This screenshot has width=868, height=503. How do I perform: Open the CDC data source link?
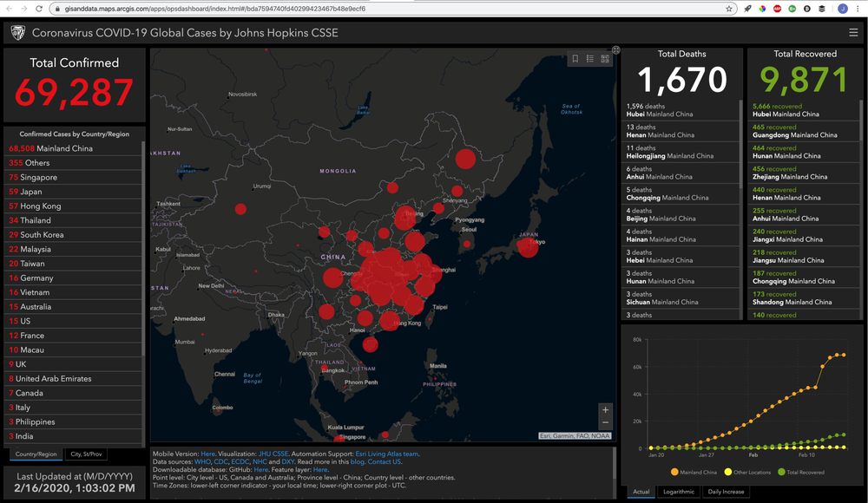click(220, 461)
